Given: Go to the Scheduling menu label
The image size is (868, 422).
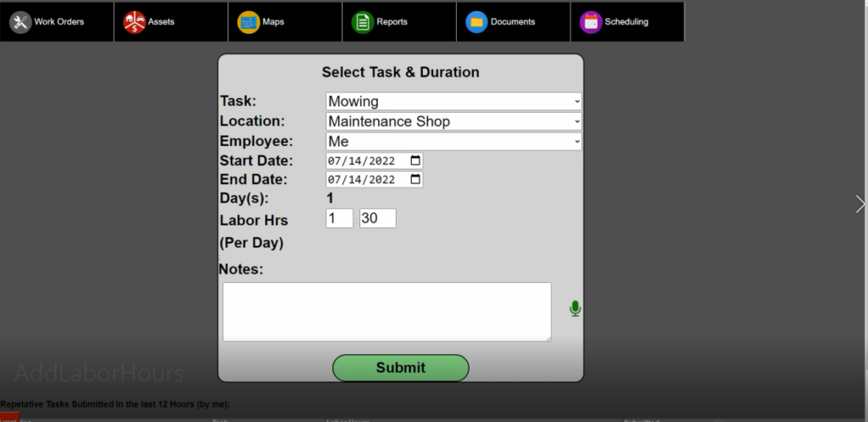Looking at the screenshot, I should (x=626, y=22).
